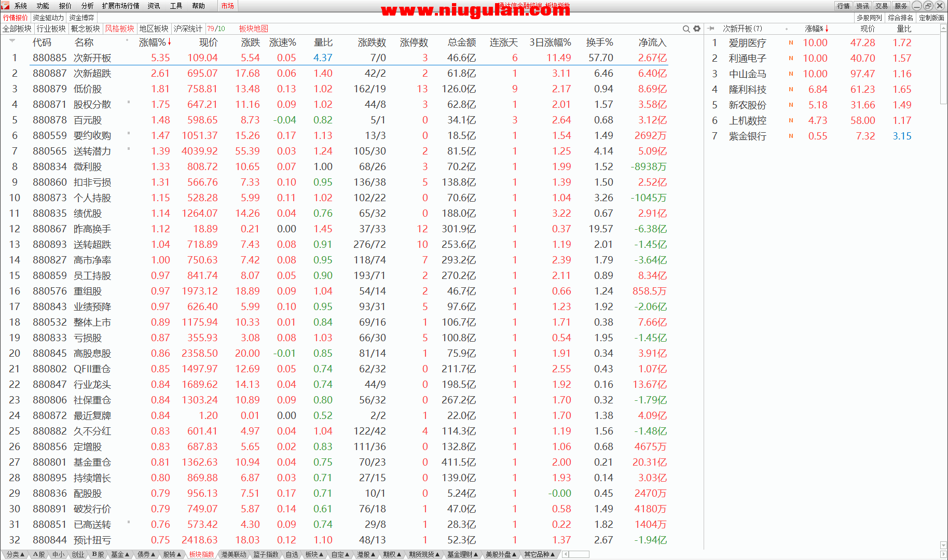Select the 概念板块 tab

tap(86, 29)
